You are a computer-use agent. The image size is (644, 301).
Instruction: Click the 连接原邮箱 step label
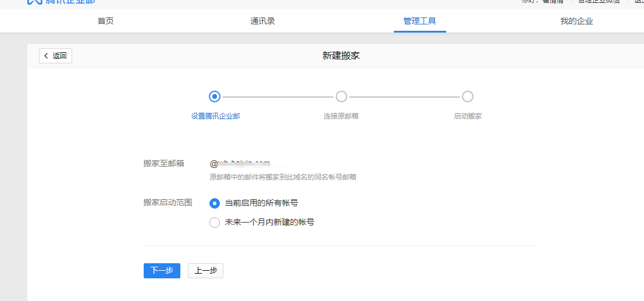click(x=341, y=116)
